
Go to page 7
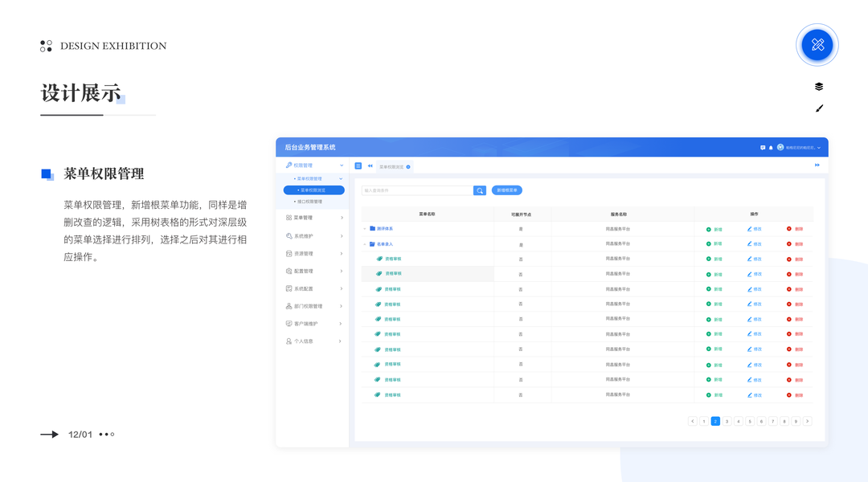[773, 422]
